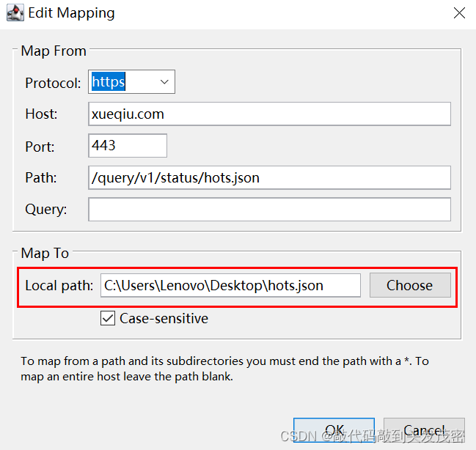Click the Port field showing 443
Image resolution: width=476 pixels, height=450 pixels.
coord(128,146)
